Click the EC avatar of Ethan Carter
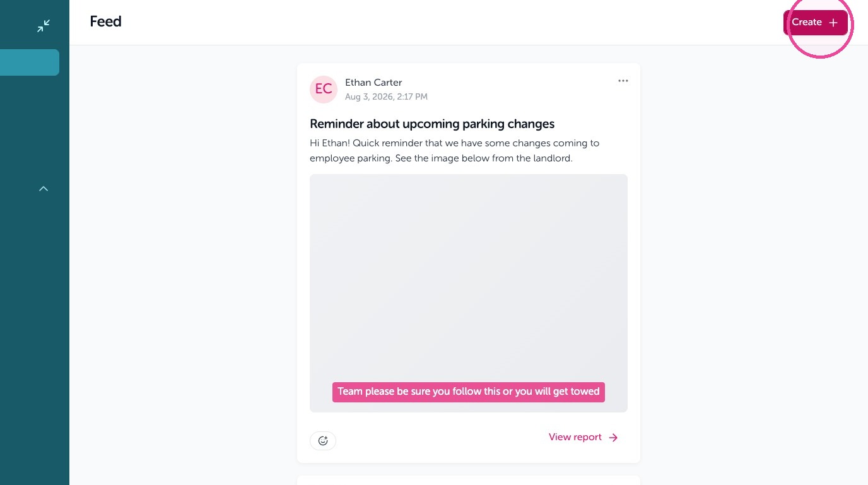 tap(324, 90)
